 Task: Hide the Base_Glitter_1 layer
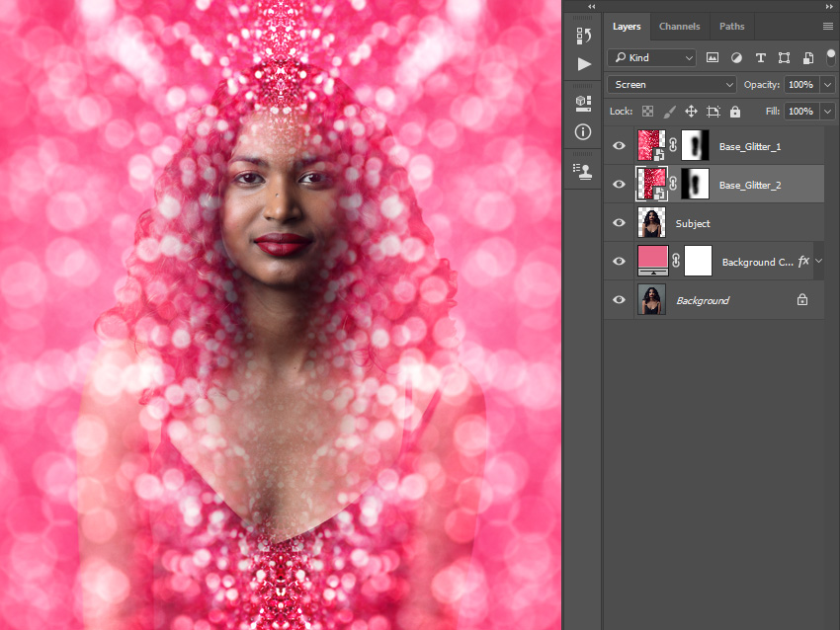point(619,145)
